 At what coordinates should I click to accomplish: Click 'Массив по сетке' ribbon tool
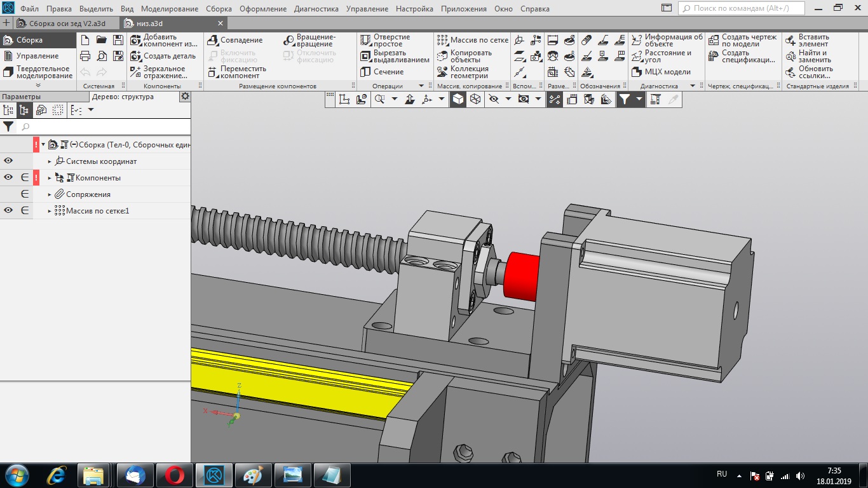click(473, 40)
